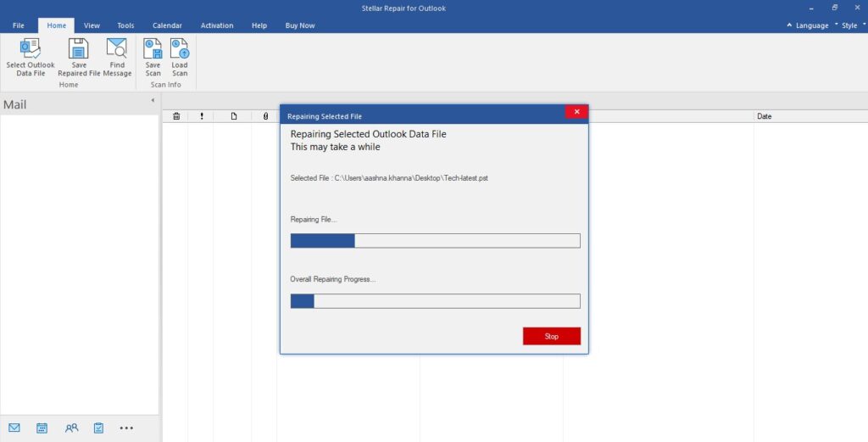Minimize the Stellar Repair window
Viewport: 868px width, 442px height.
811,8
